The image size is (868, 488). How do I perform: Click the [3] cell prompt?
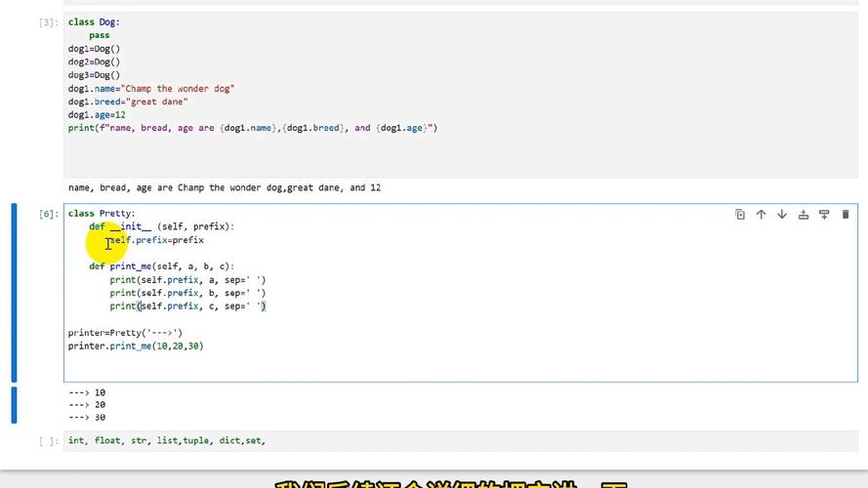pos(48,22)
